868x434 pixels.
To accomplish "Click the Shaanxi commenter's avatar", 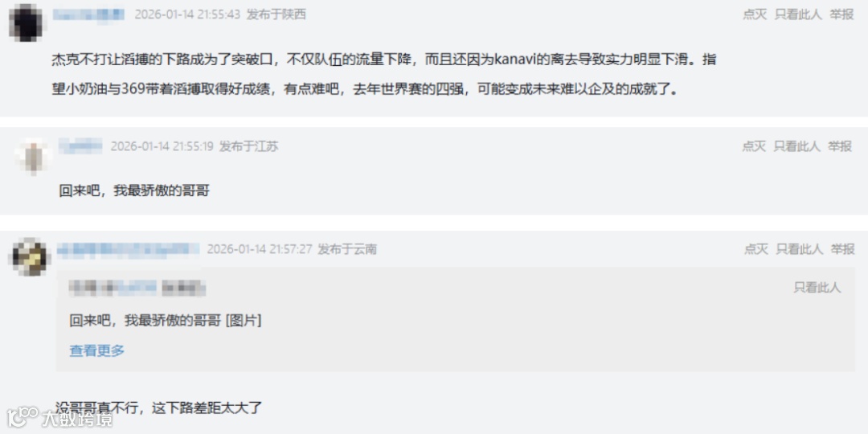I will tap(27, 23).
